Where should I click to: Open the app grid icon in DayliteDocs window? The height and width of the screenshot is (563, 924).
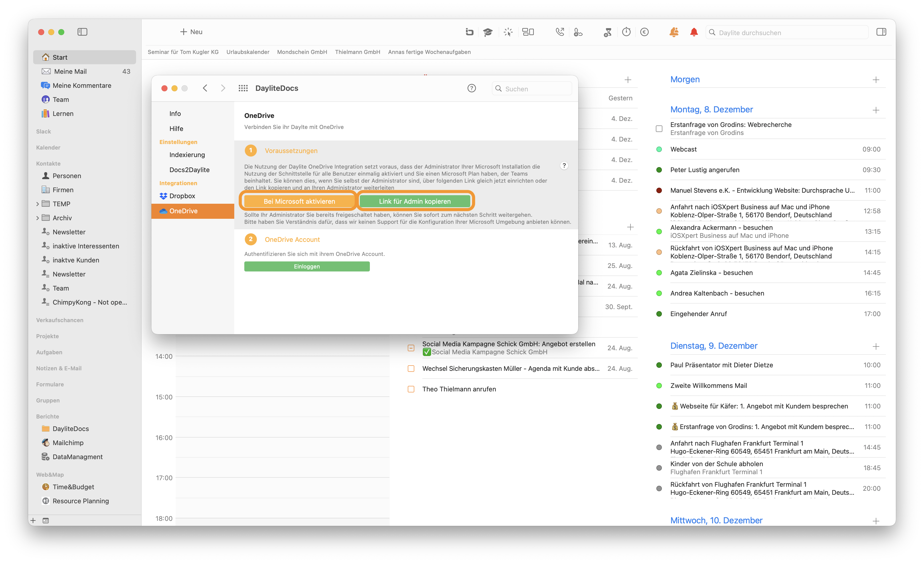243,88
